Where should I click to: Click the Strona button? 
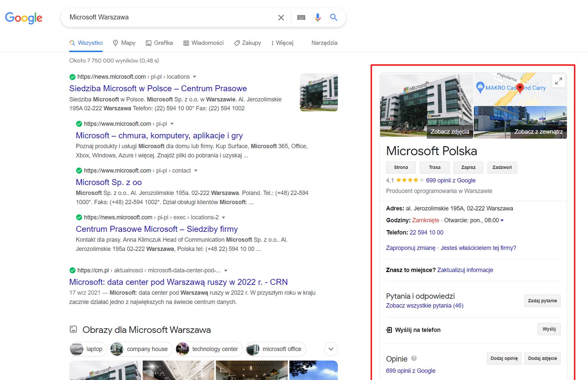coord(401,168)
